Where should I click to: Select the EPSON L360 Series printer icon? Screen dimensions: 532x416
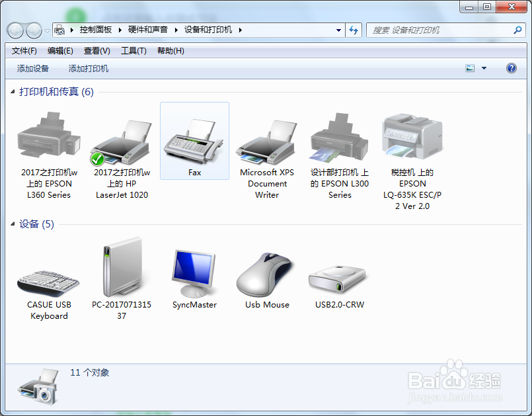[49, 135]
